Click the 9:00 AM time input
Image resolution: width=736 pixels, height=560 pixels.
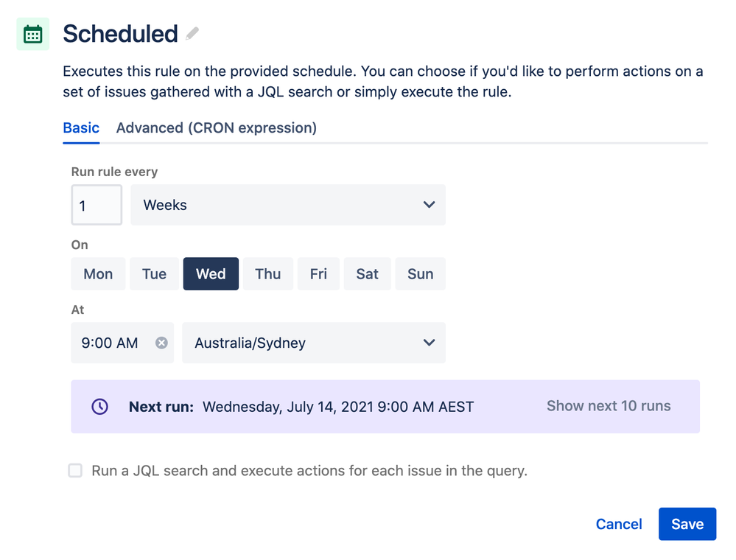point(111,343)
